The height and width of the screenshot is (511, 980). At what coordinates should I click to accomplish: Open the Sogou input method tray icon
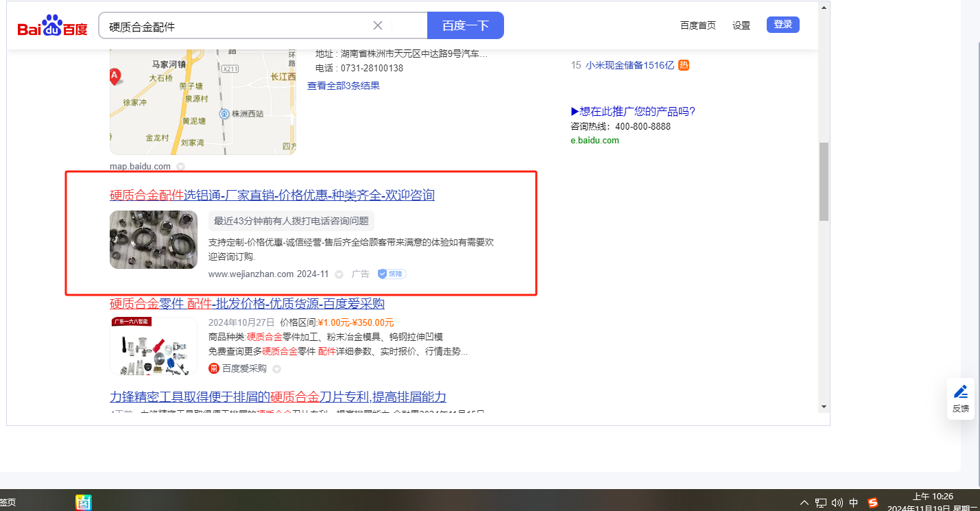click(873, 503)
